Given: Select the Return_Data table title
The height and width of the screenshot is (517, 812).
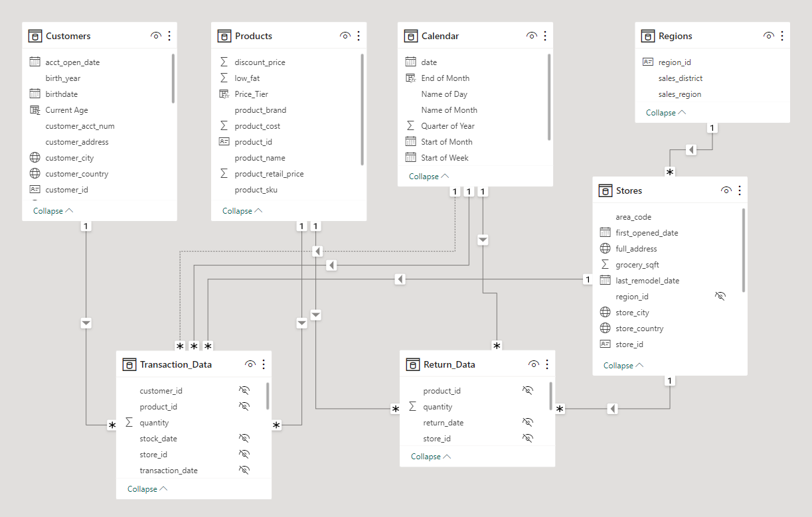Looking at the screenshot, I should 449,364.
